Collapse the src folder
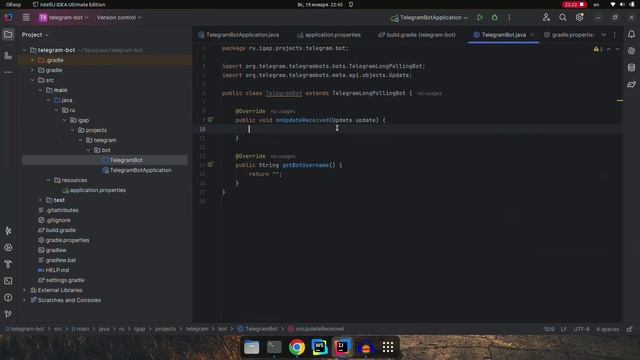 coord(32,80)
